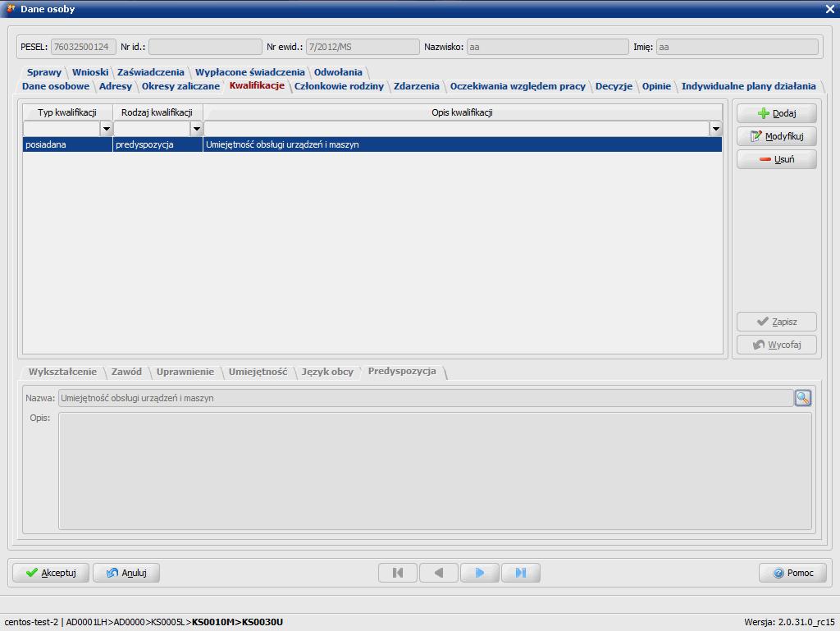Click the Nr id. field
This screenshot has height=631, width=840.
pos(205,47)
